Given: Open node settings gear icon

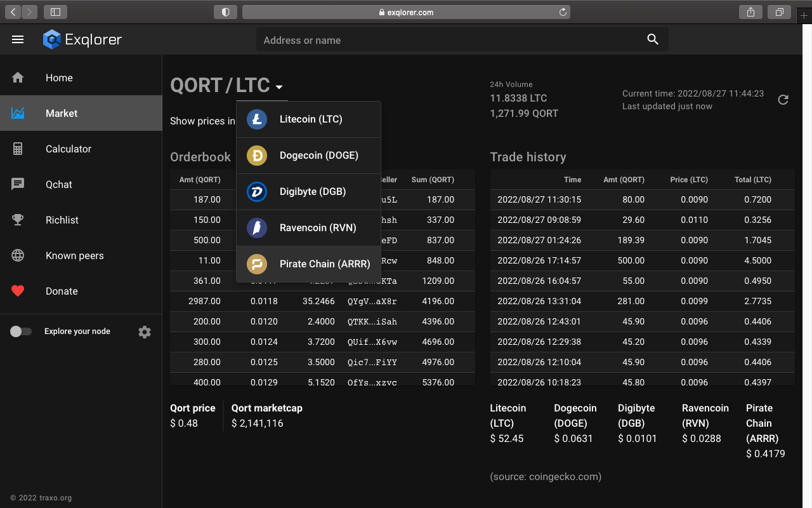Looking at the screenshot, I should (145, 331).
